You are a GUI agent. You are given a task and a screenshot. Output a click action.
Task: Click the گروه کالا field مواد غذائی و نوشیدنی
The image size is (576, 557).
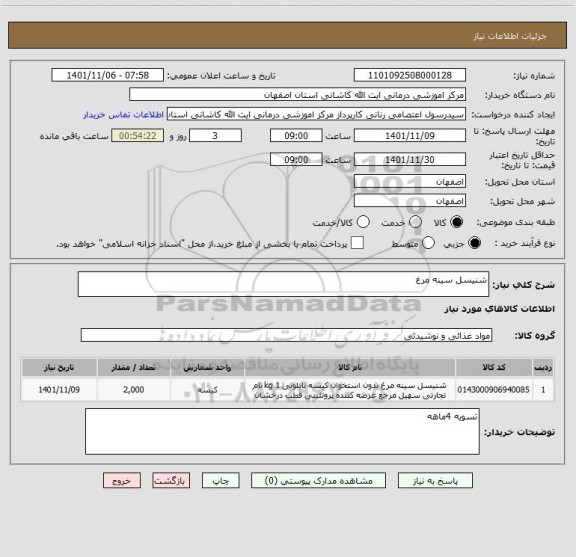(x=286, y=335)
